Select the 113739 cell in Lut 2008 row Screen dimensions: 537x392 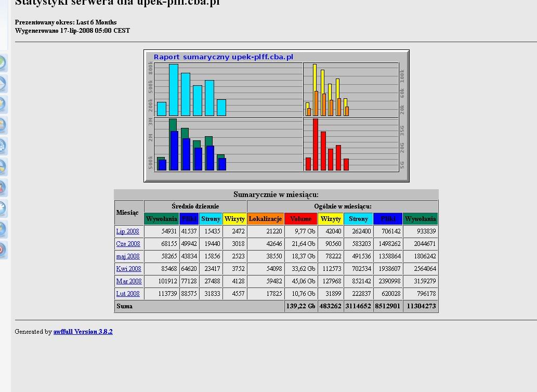162,294
